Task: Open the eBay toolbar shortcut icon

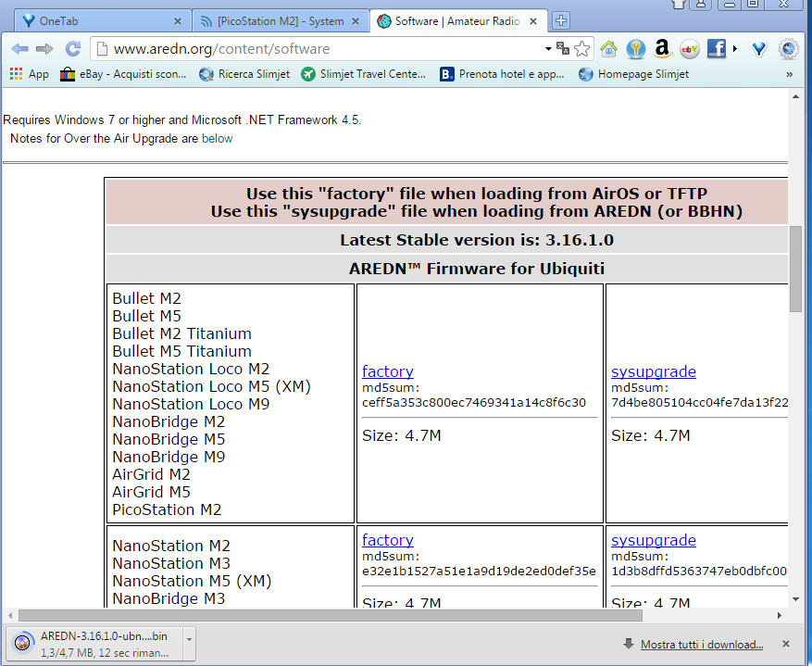Action: click(689, 49)
